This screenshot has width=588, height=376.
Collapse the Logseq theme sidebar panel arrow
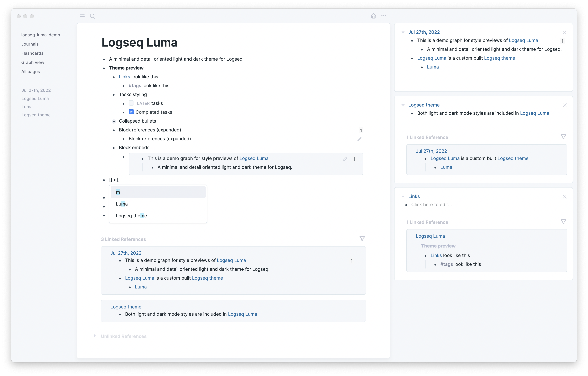coord(403,105)
